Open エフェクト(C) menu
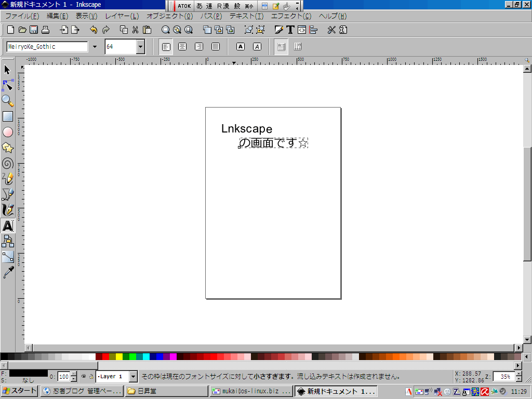 [x=291, y=16]
